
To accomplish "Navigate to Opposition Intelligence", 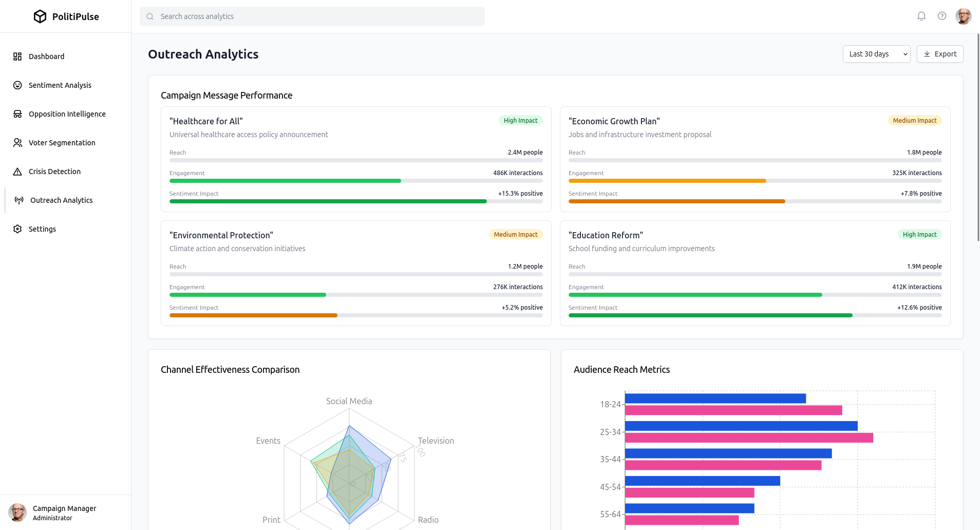I will tap(66, 114).
